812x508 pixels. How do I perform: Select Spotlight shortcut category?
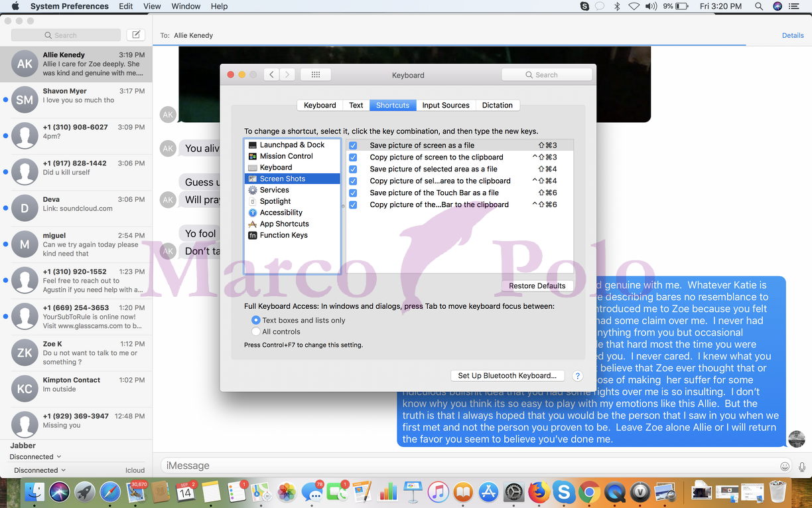click(x=293, y=201)
